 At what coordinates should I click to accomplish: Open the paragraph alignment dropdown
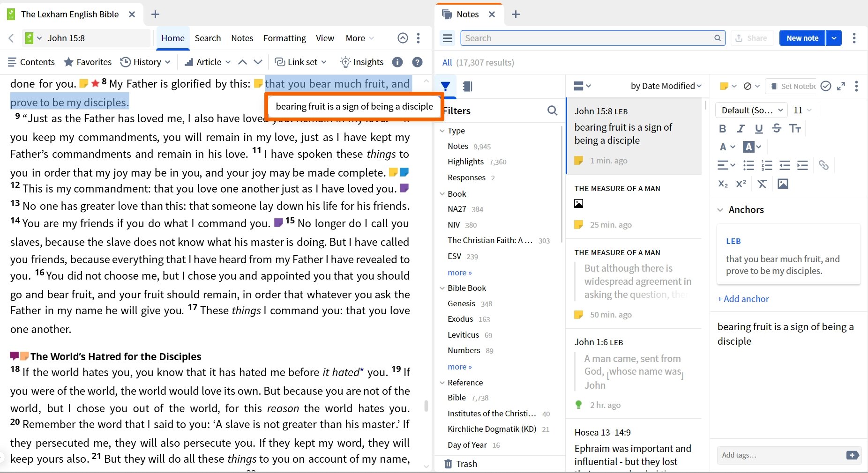[726, 165]
